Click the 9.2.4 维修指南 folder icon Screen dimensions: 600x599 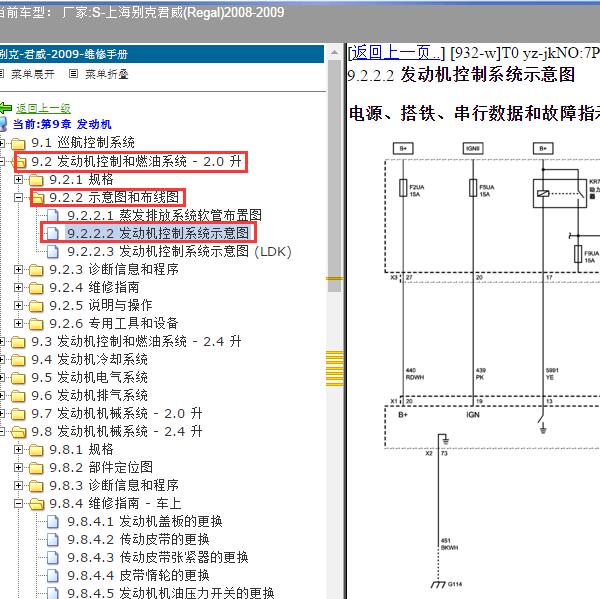click(x=36, y=287)
